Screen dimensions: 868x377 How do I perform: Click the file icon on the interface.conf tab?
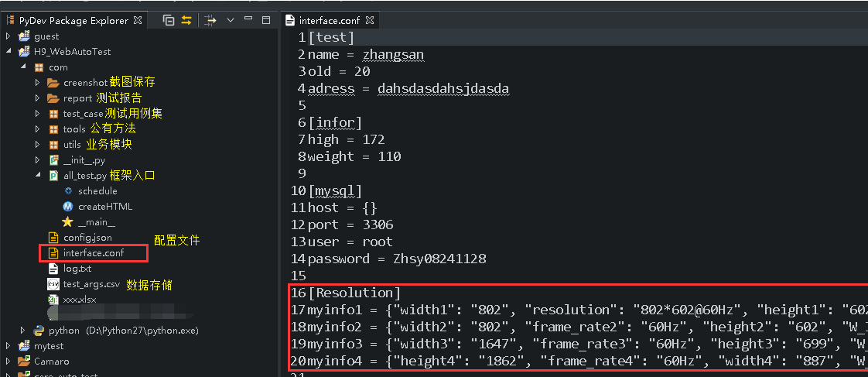[x=289, y=20]
